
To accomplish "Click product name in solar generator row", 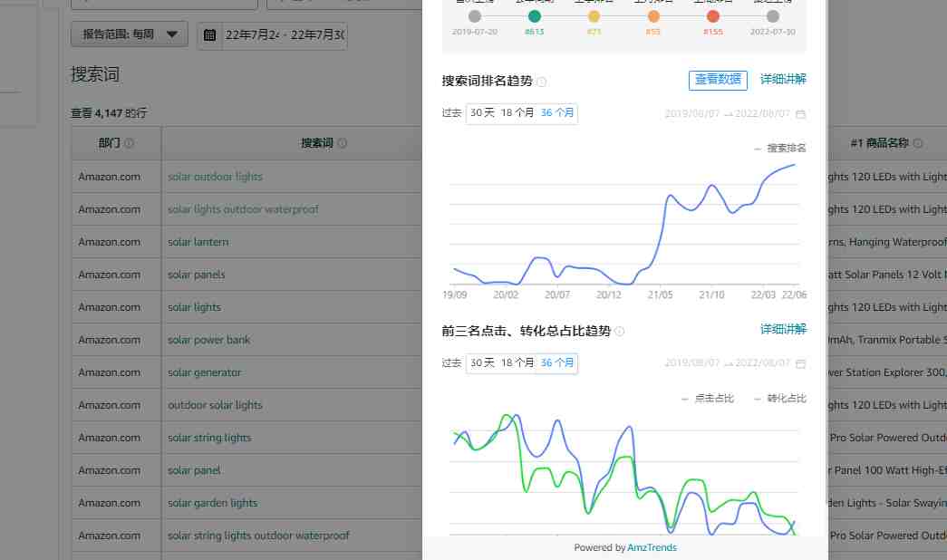I will point(887,372).
